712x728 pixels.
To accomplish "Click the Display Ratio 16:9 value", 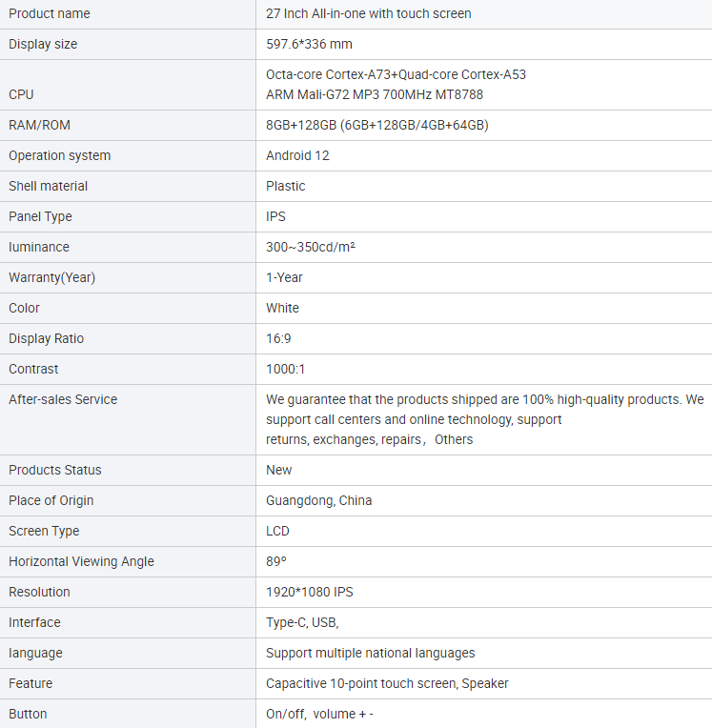I will tap(278, 338).
